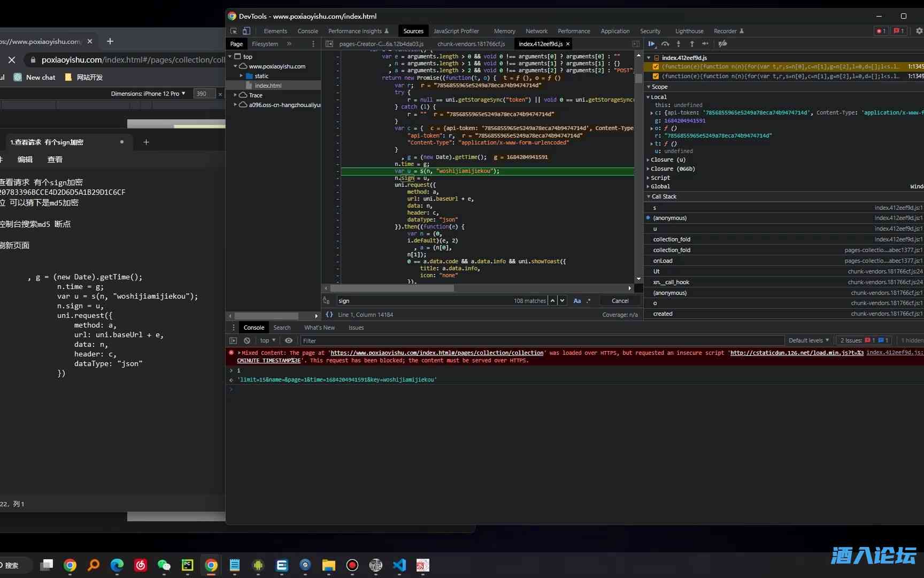
Task: Open the Application tab in DevTools
Action: point(615,31)
